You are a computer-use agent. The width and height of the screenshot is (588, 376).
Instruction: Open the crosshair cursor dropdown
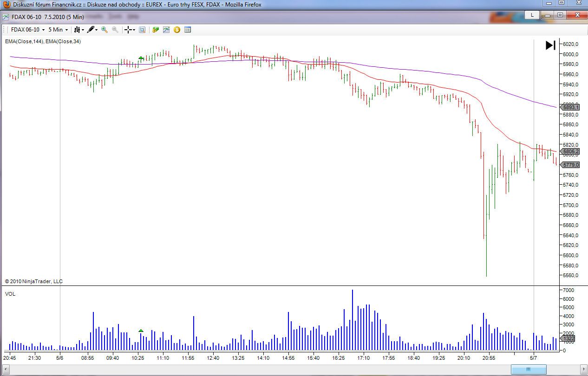pyautogui.click(x=130, y=30)
